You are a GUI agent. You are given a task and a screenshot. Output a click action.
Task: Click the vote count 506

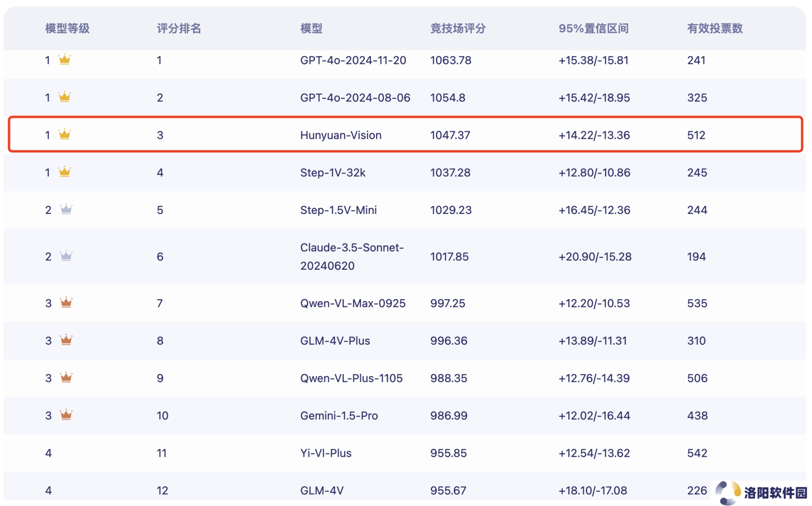[697, 379]
